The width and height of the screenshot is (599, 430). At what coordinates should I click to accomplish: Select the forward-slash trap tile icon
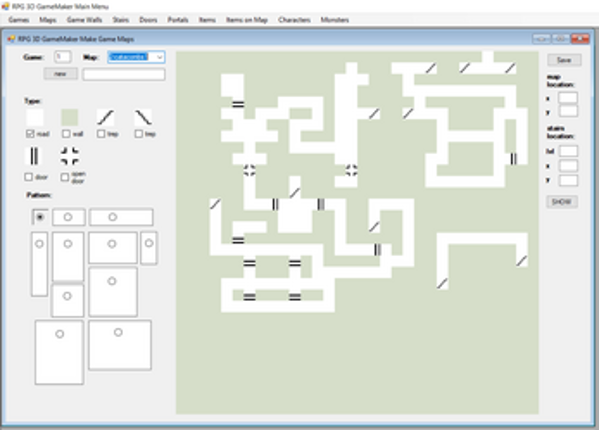(x=105, y=117)
